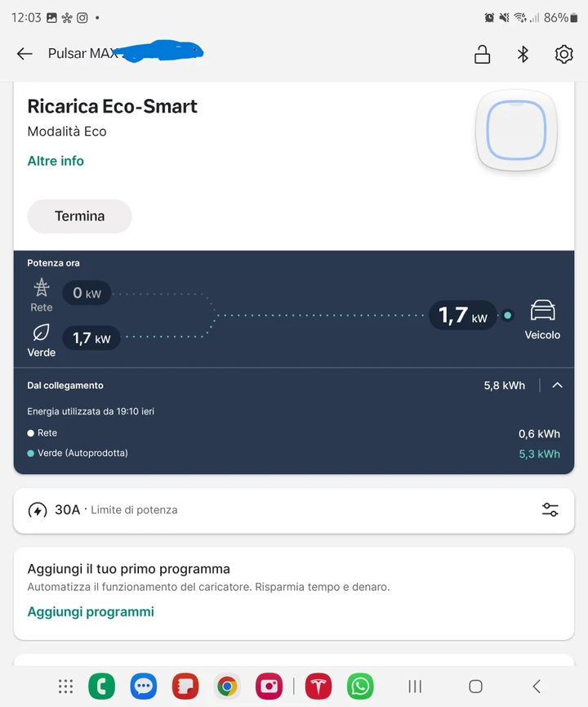Tap the Bluetooth icon in header
This screenshot has height=707, width=588.
coord(523,55)
